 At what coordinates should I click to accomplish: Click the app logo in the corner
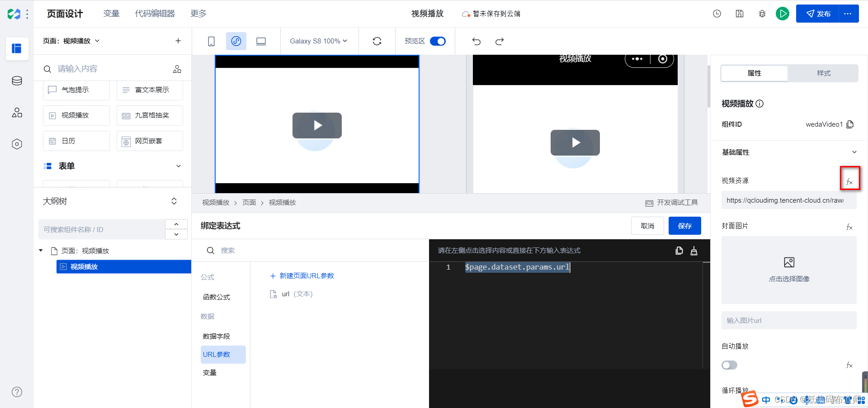click(x=14, y=14)
